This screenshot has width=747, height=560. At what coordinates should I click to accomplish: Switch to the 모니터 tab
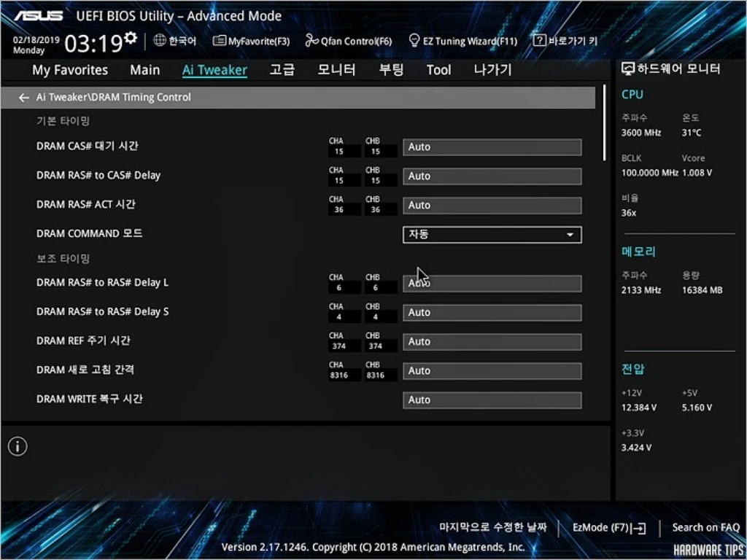336,70
